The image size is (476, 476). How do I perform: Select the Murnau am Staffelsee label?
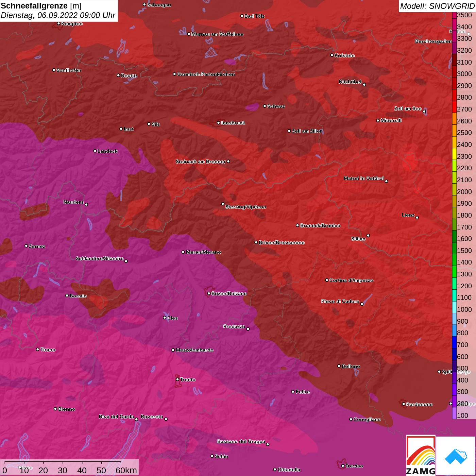click(217, 34)
